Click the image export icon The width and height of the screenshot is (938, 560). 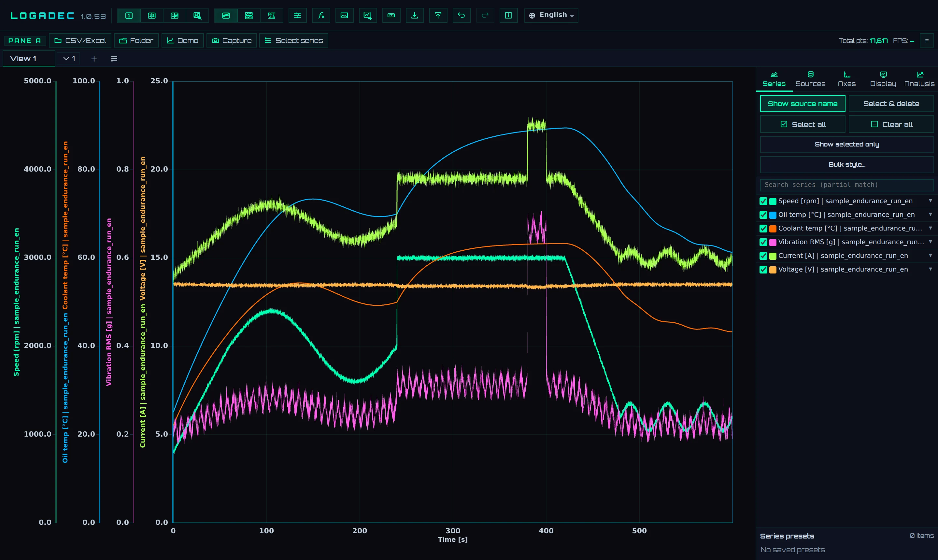tap(344, 16)
